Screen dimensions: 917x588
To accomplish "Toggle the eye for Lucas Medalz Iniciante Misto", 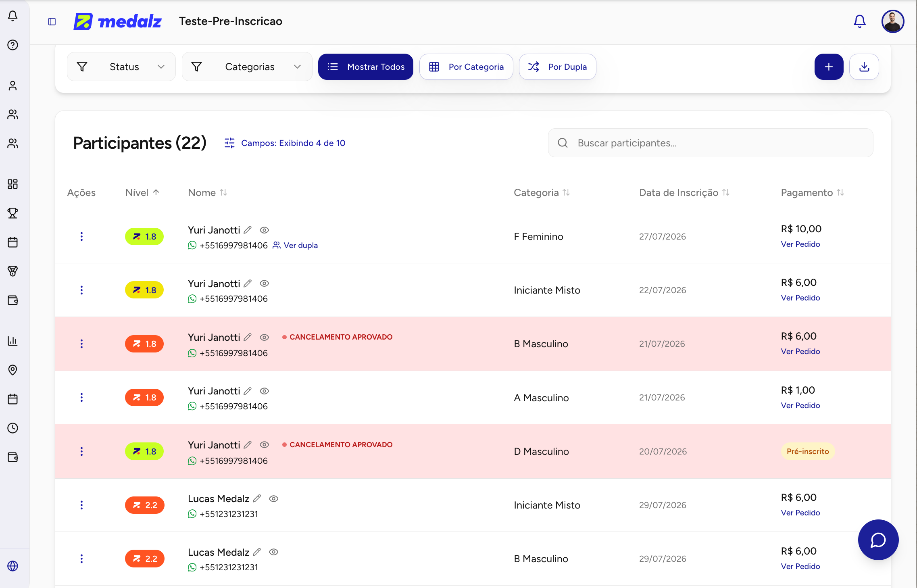I will pyautogui.click(x=274, y=498).
